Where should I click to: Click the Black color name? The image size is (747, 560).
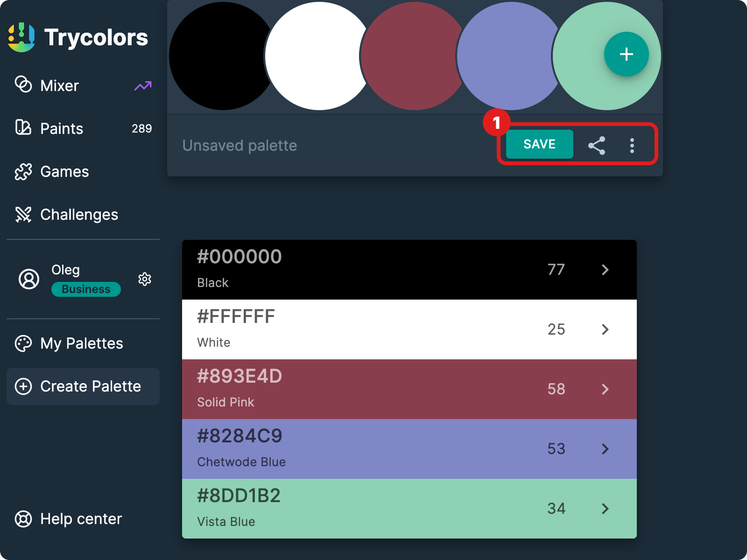(213, 283)
